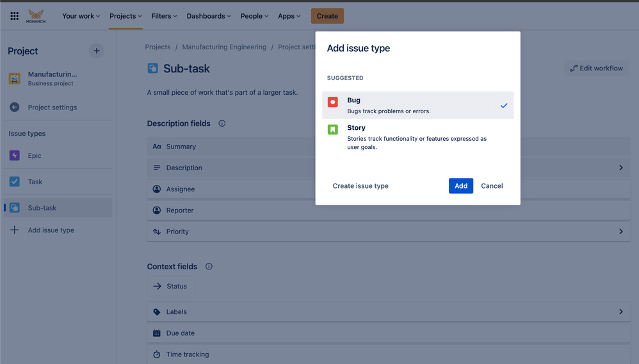Cancel the Add issue type dialog
This screenshot has height=364, width=639.
[x=492, y=186]
